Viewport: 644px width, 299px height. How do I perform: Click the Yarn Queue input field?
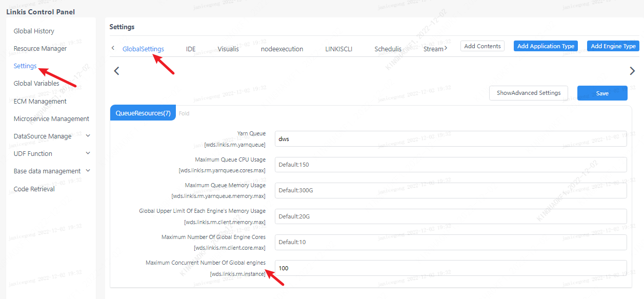point(450,139)
